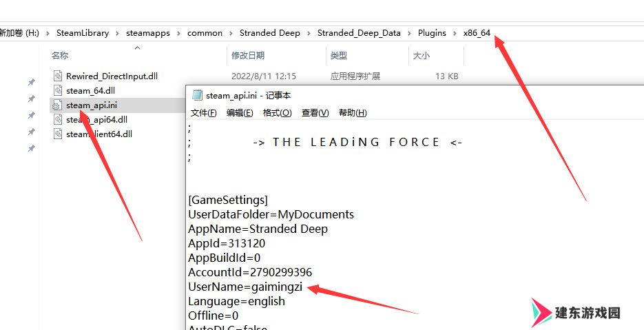Click the 13 KB size cell
Viewport: 644px width, 330px height.
coord(447,76)
